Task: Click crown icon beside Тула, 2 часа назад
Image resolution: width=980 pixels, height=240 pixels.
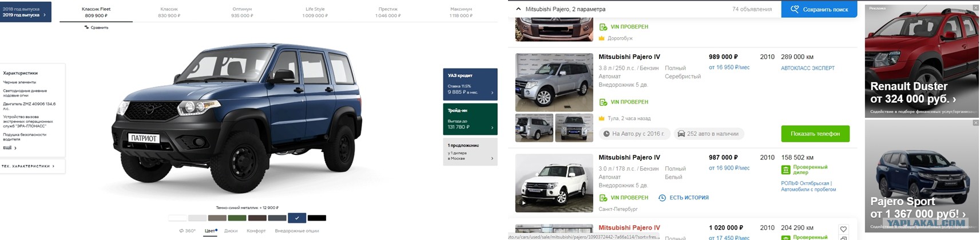Action: [601, 118]
